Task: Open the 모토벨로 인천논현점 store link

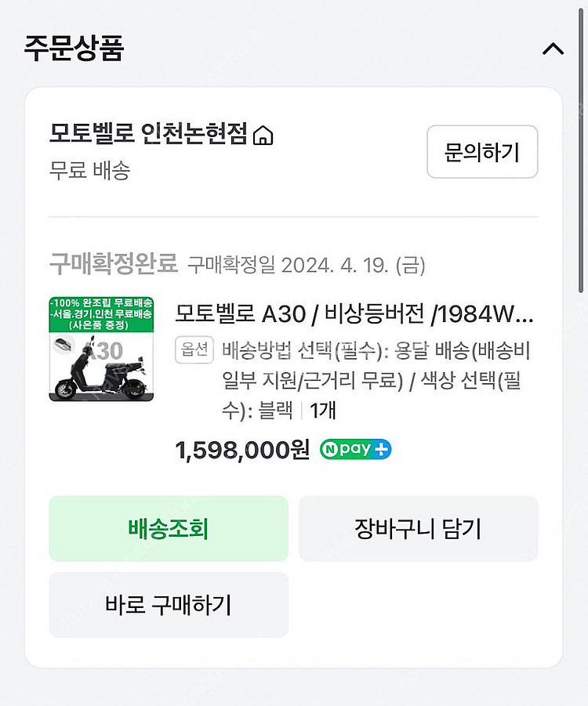Action: pos(149,135)
